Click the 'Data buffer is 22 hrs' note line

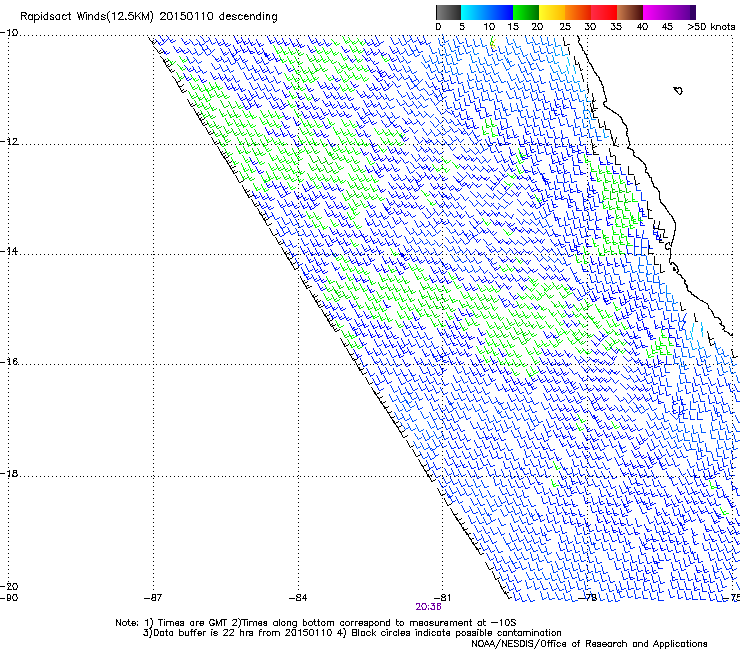[x=352, y=633]
